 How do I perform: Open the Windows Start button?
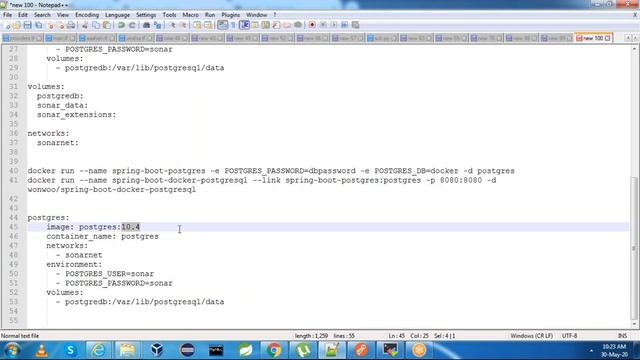tap(12, 350)
